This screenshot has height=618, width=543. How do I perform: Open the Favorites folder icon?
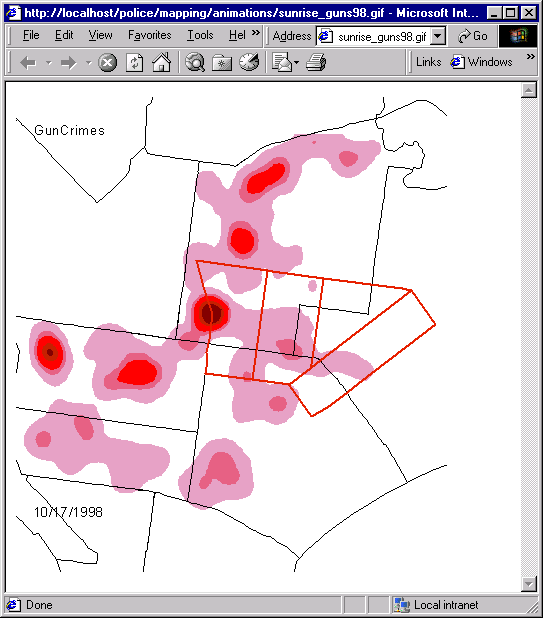(x=222, y=62)
